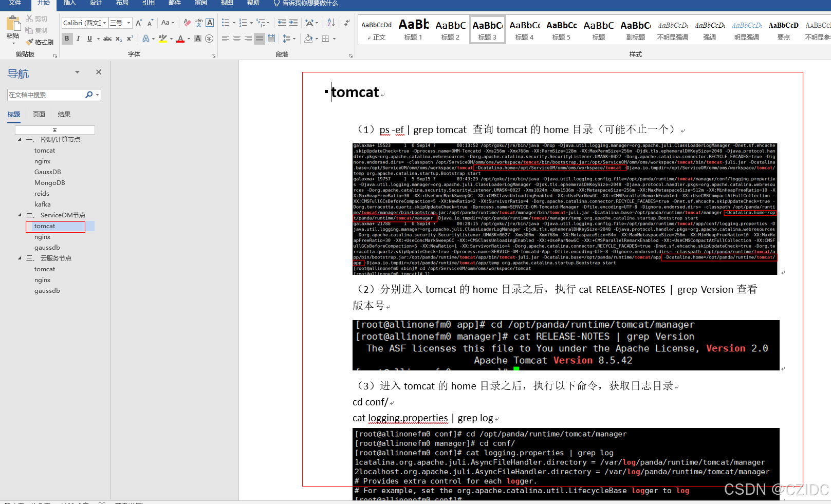Image resolution: width=831 pixels, height=504 pixels.
Task: Increase font size with the grow-font icon
Action: point(139,23)
